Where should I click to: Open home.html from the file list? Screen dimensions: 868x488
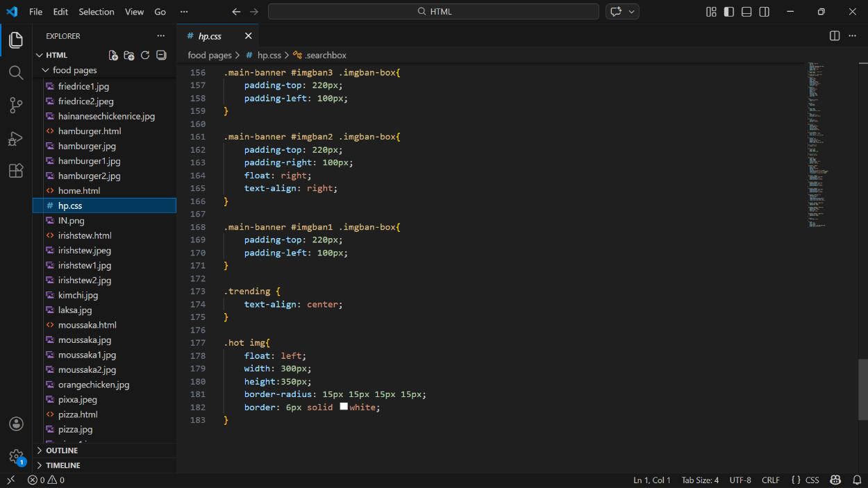[x=78, y=191]
